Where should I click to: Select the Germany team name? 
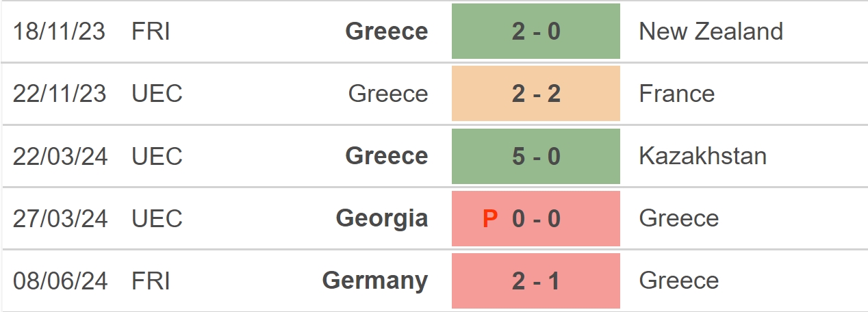pyautogui.click(x=375, y=281)
